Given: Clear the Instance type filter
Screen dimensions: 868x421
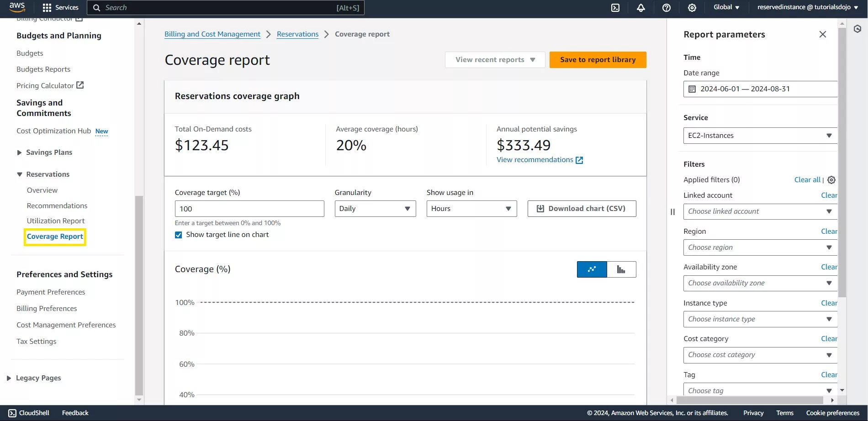Looking at the screenshot, I should pyautogui.click(x=829, y=303).
